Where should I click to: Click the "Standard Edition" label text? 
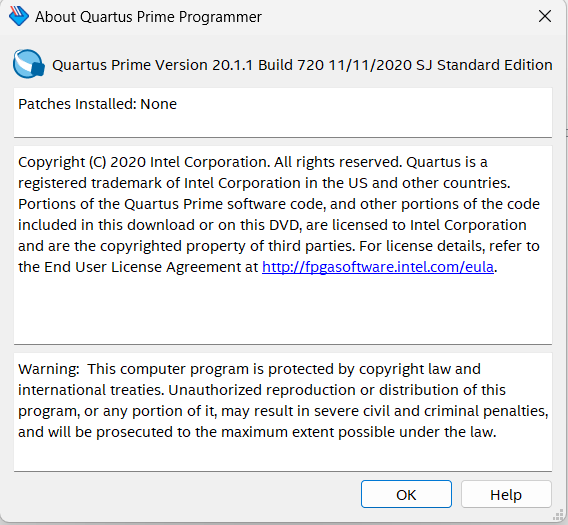(494, 65)
